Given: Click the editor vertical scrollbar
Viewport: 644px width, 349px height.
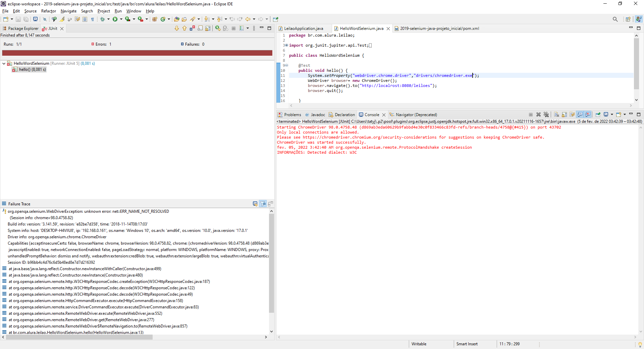Looking at the screenshot, I should click(x=636, y=64).
